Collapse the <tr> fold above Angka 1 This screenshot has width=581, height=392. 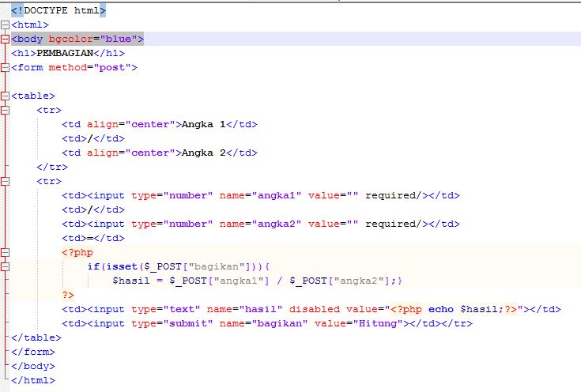pyautogui.click(x=5, y=110)
